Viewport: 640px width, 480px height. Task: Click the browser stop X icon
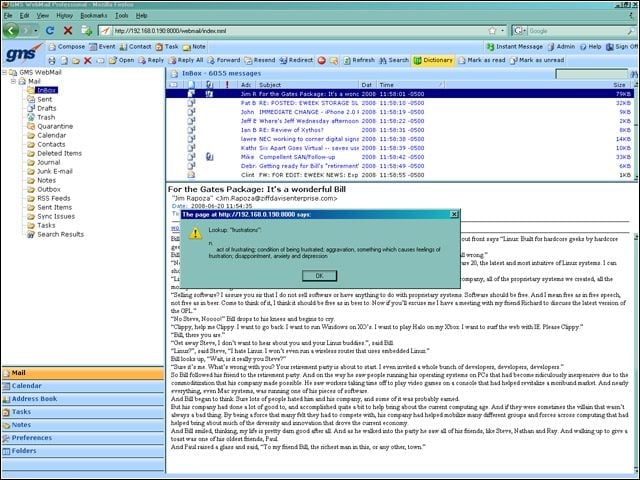(68, 31)
